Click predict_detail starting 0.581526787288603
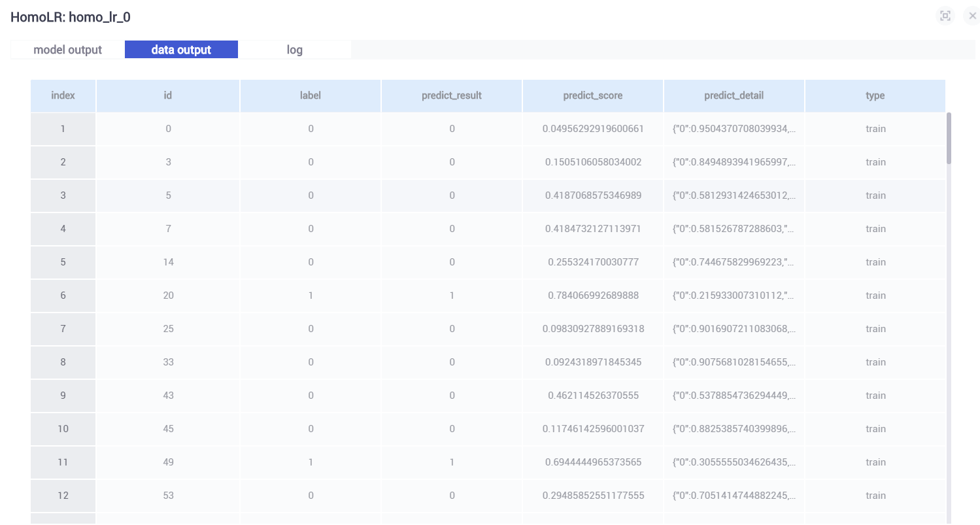The image size is (980, 525). pyautogui.click(x=734, y=229)
